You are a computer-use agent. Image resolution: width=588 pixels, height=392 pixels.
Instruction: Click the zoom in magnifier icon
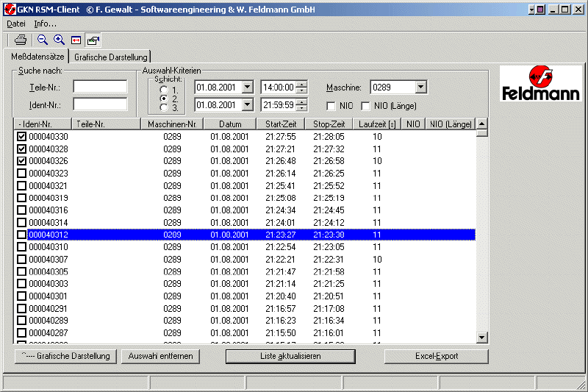tap(60, 40)
